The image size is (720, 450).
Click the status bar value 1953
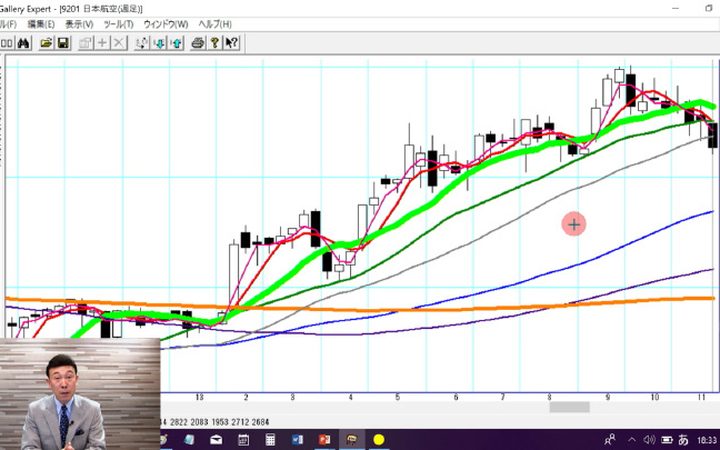point(219,422)
